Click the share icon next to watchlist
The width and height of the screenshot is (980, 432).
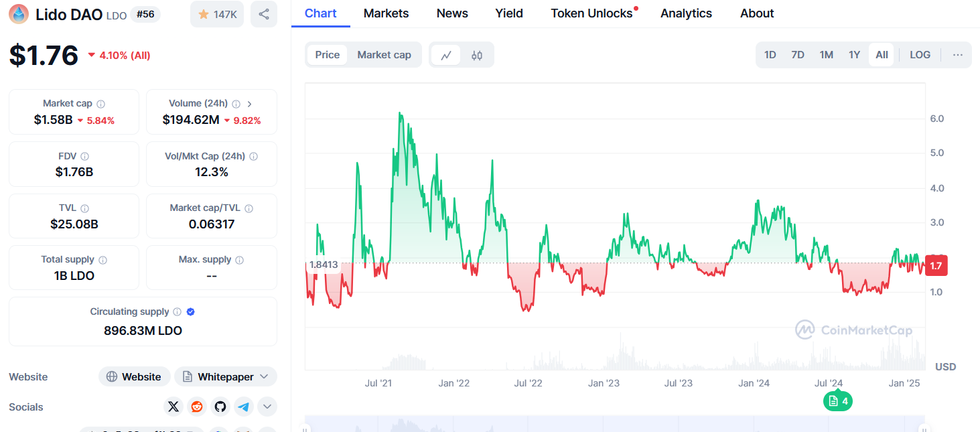click(x=264, y=14)
